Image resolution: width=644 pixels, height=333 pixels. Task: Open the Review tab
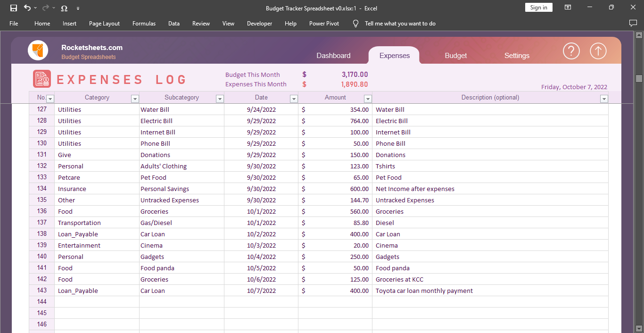pos(201,24)
